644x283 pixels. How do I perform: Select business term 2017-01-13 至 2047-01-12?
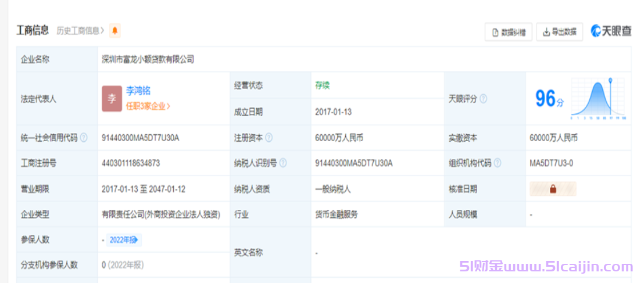coord(144,189)
